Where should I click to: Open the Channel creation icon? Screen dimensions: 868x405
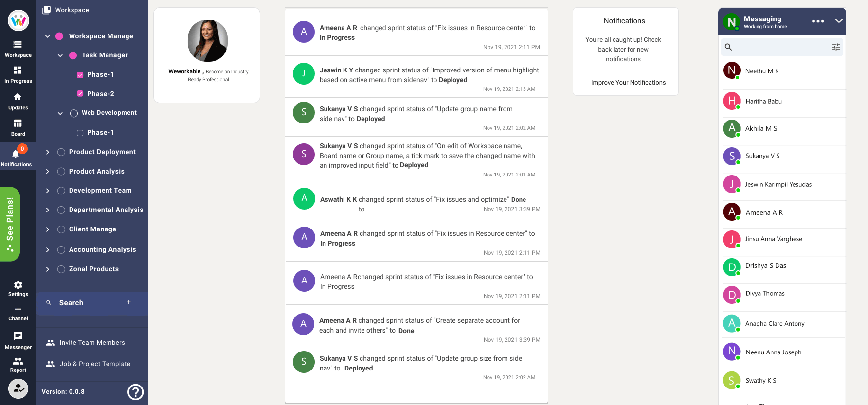pyautogui.click(x=18, y=310)
